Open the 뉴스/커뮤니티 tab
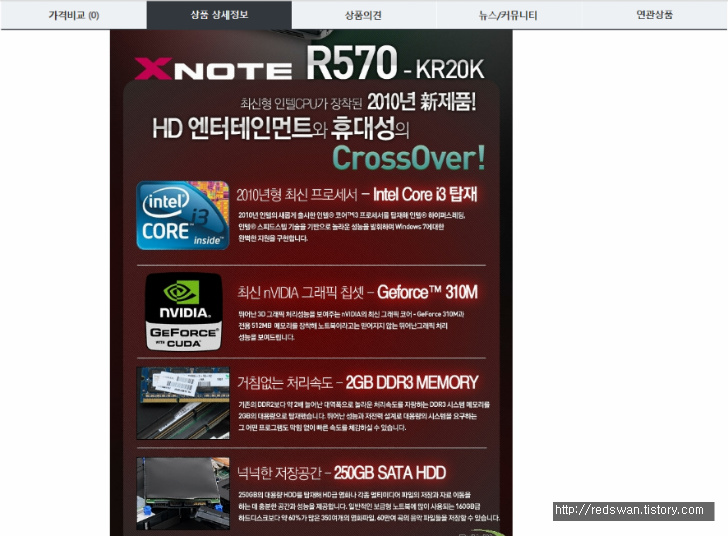 (508, 15)
